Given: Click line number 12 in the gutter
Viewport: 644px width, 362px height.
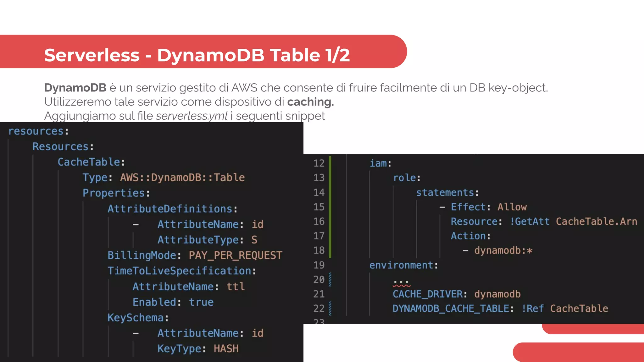Looking at the screenshot, I should [x=319, y=163].
